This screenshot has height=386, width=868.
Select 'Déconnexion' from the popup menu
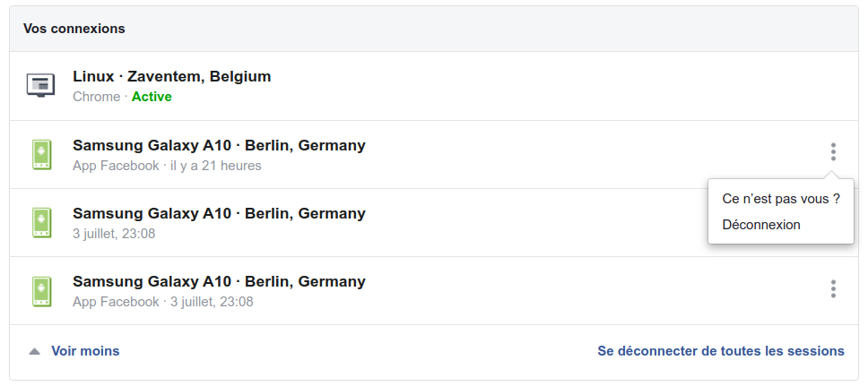pos(761,225)
